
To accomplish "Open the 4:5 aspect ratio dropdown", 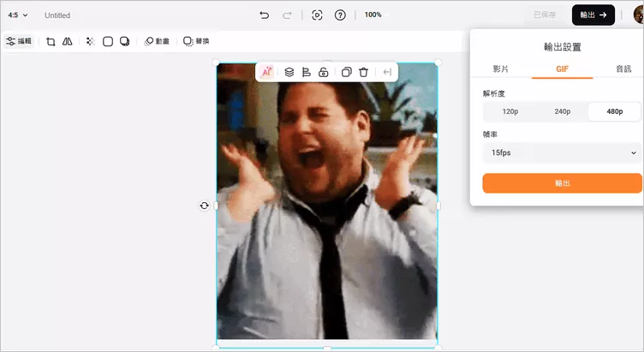I will point(17,15).
